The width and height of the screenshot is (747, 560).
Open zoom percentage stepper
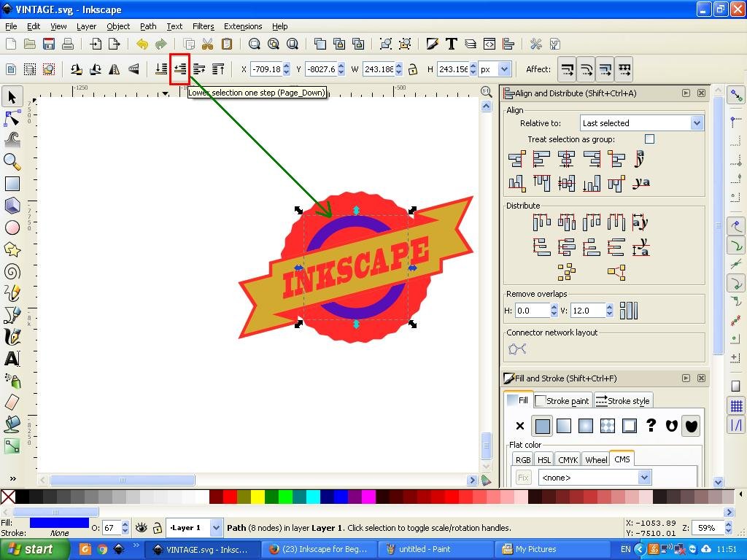[x=729, y=528]
